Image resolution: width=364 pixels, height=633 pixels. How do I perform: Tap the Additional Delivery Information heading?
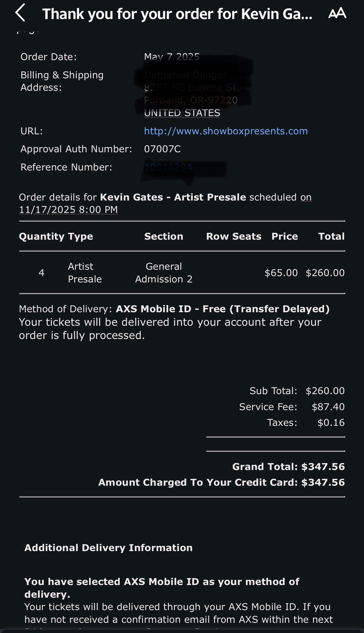108,548
